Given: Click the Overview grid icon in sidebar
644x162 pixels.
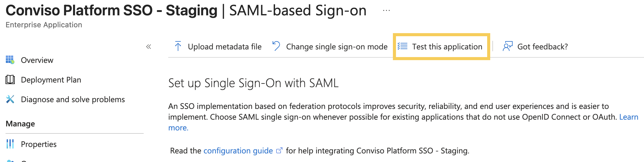Looking at the screenshot, I should [x=10, y=60].
